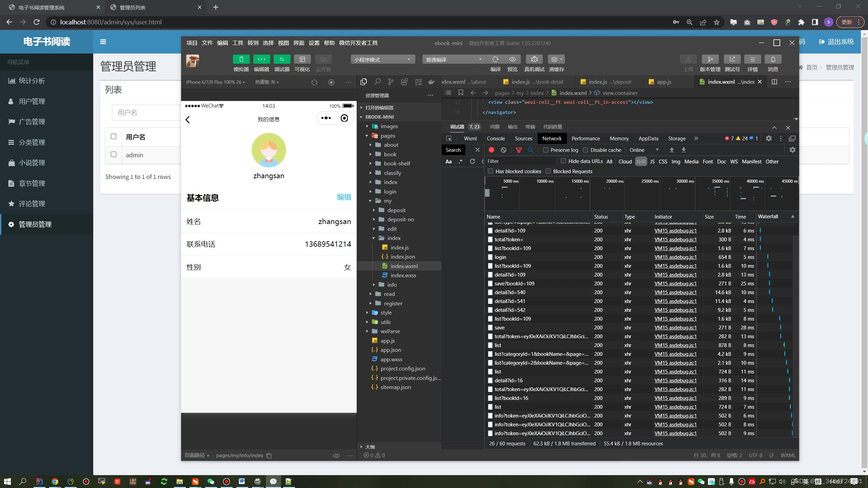Expand the deposit folder in tree

point(396,210)
